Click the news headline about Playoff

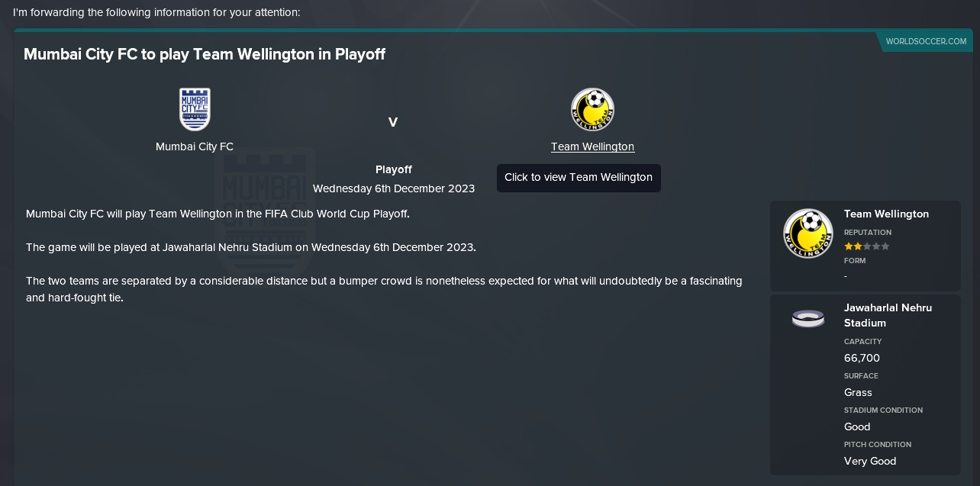tap(205, 54)
